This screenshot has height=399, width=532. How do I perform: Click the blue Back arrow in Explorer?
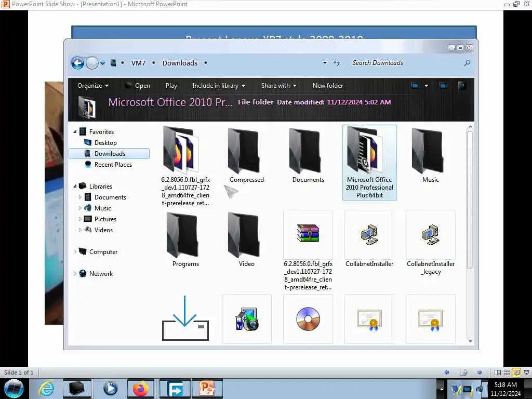coord(77,63)
